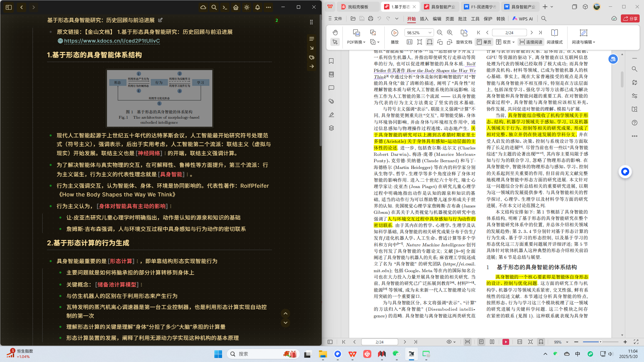Toggle 连续阅读 continuous reading

[x=531, y=42]
